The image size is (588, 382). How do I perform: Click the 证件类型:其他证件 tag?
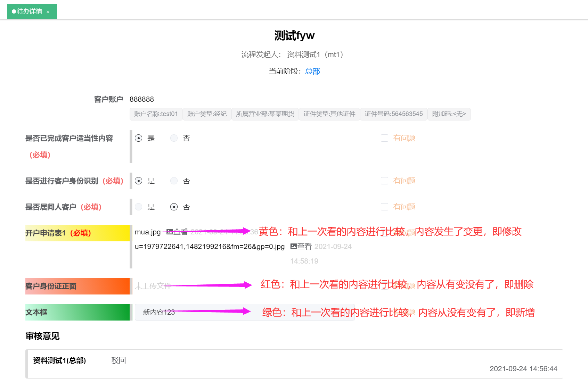329,114
